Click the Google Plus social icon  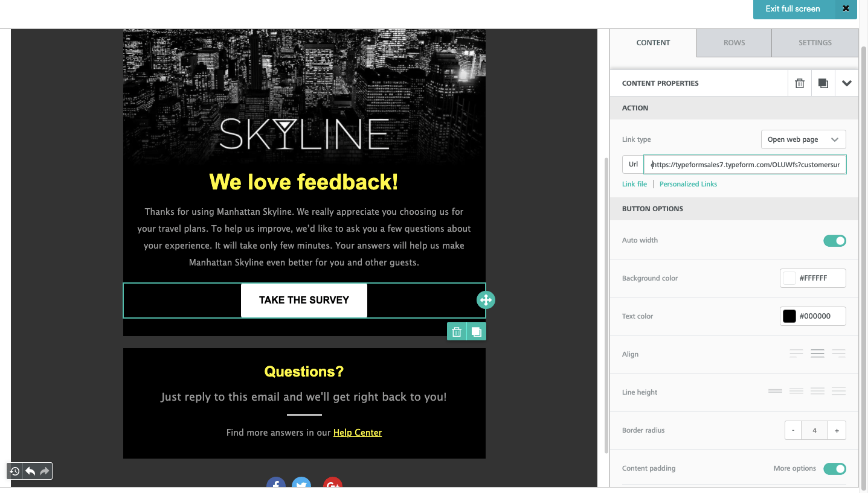[333, 483]
